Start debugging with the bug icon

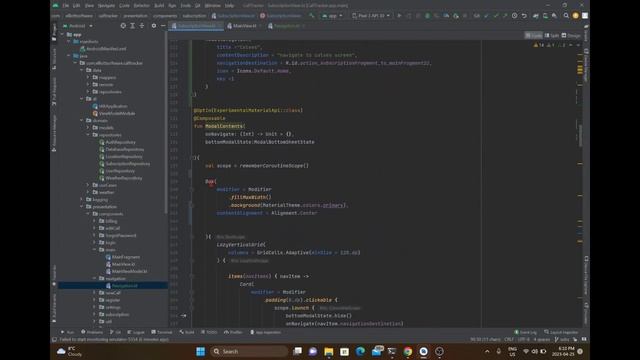click(x=427, y=16)
